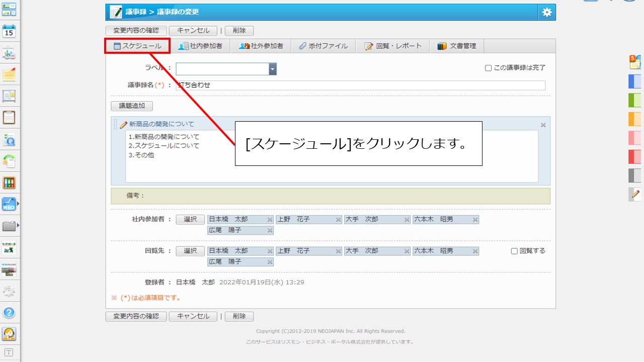Click the sticky note icon with badge 5
This screenshot has height=362, width=644.
click(x=635, y=62)
